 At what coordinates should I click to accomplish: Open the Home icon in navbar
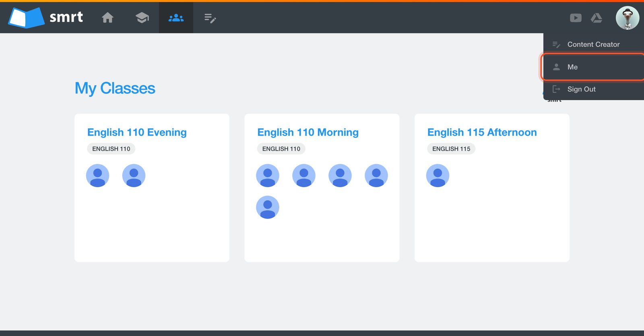click(x=107, y=18)
